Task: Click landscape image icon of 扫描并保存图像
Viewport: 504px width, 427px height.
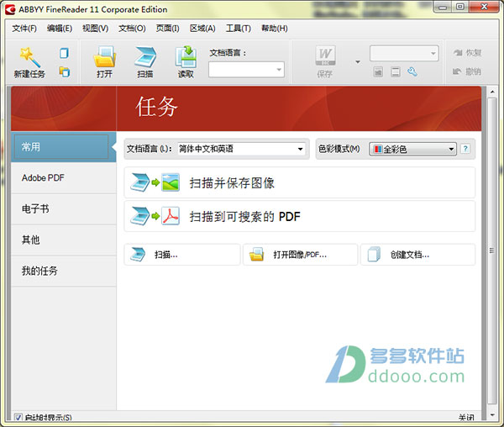Action: [x=171, y=182]
